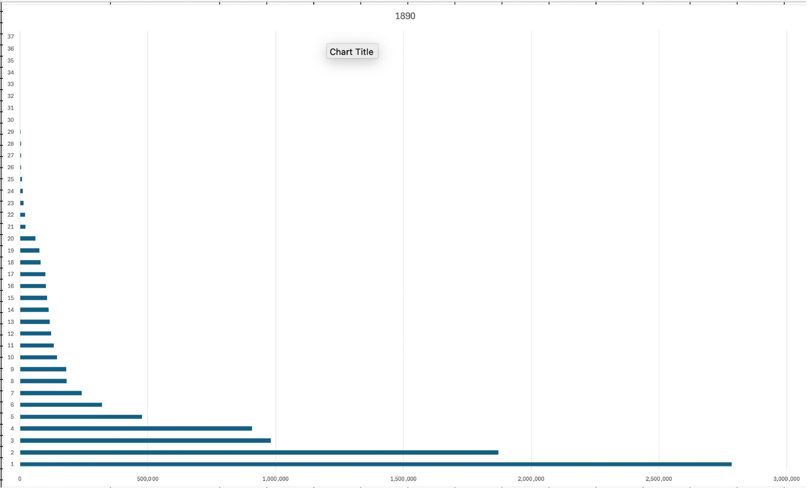Click the bar for category 4
Image resolution: width=812 pixels, height=504 pixels.
point(136,428)
